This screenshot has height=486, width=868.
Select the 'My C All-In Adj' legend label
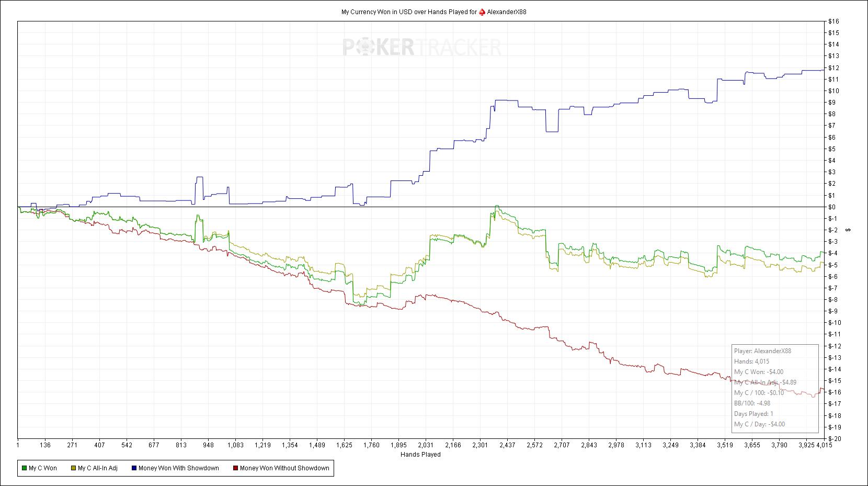coord(98,468)
